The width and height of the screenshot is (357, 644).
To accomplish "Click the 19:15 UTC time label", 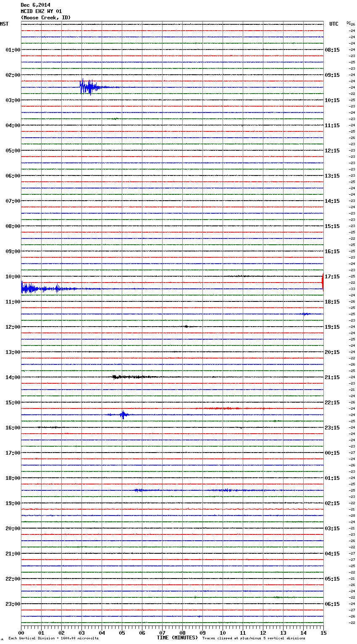I will click(332, 327).
